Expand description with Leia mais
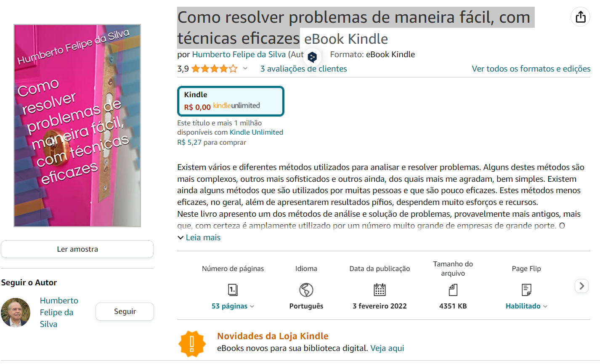The width and height of the screenshot is (600, 364). (199, 237)
